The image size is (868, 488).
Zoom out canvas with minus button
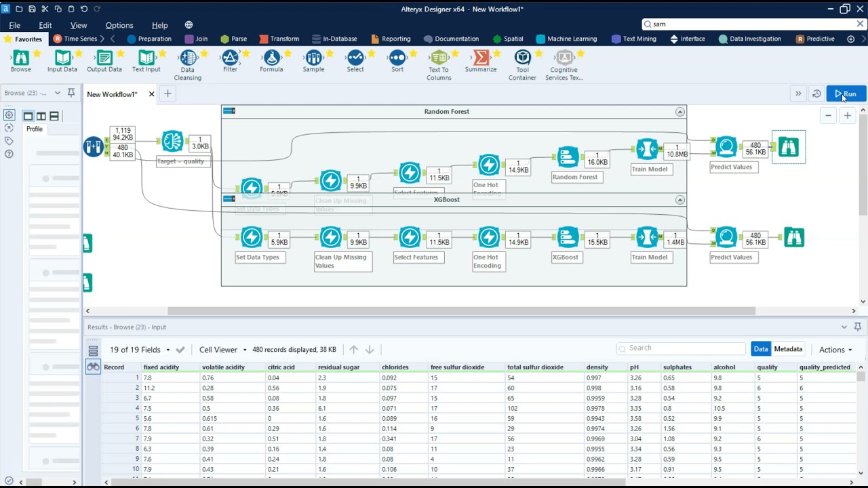[x=828, y=116]
